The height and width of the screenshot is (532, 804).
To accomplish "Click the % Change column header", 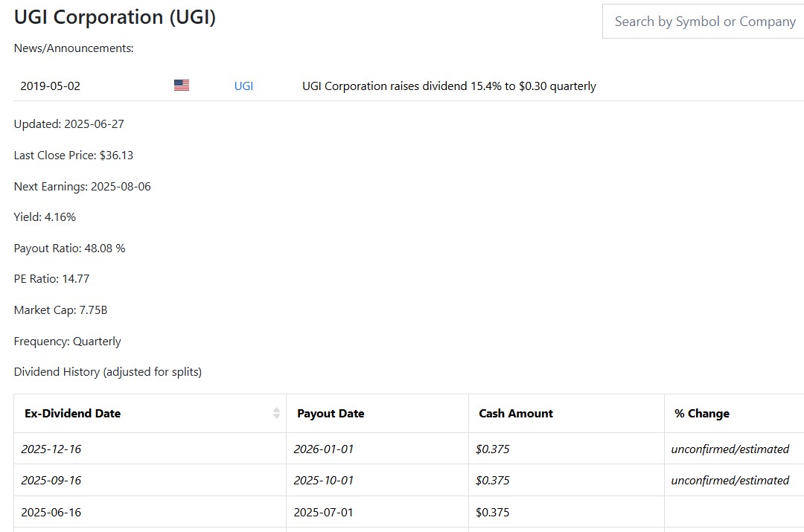I will pyautogui.click(x=702, y=413).
